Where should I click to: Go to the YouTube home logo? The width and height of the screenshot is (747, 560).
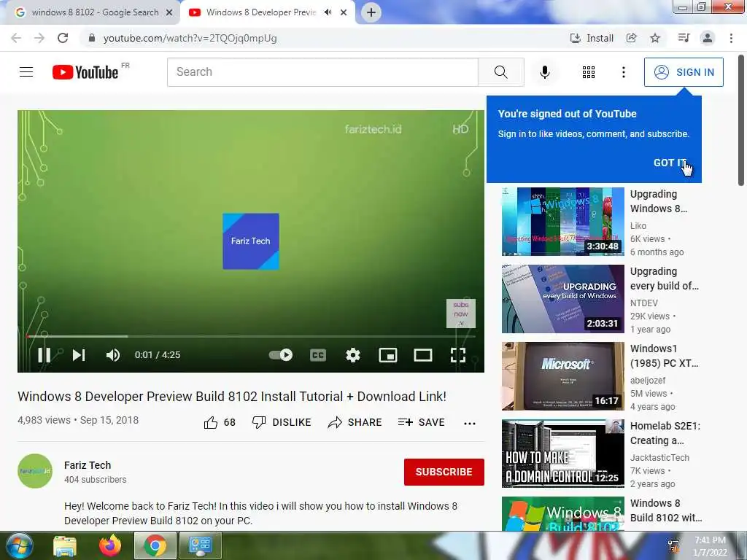(86, 72)
